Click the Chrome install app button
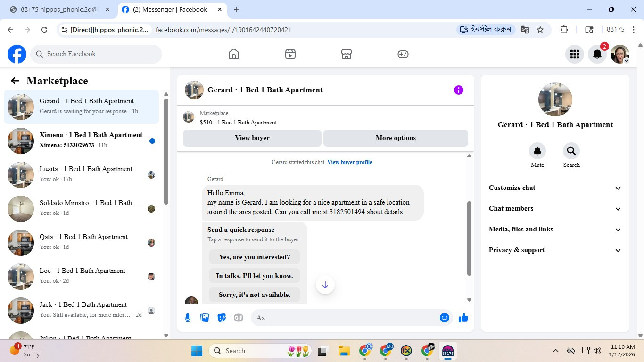 486,30
